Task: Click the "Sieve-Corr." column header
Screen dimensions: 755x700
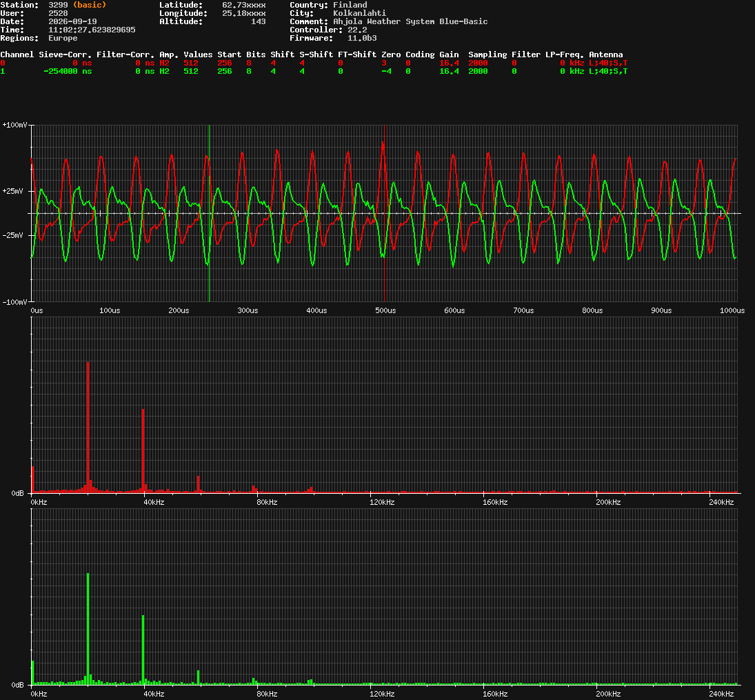Action: (65, 54)
